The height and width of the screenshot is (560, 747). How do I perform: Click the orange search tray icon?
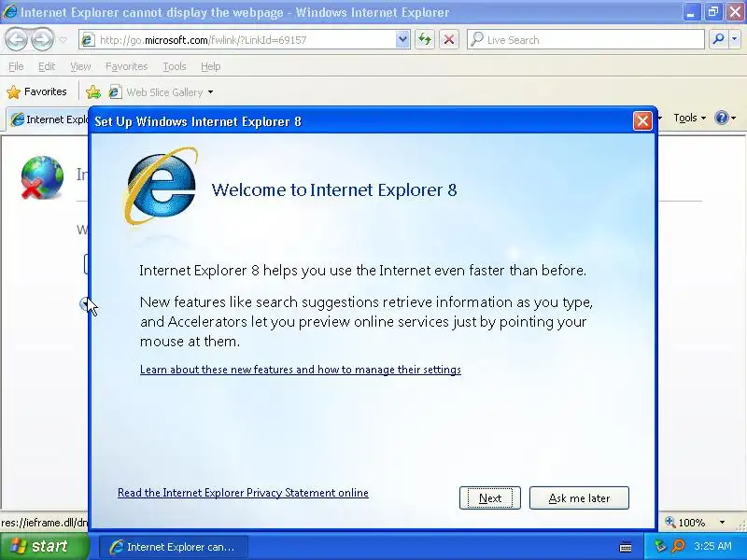tap(678, 546)
